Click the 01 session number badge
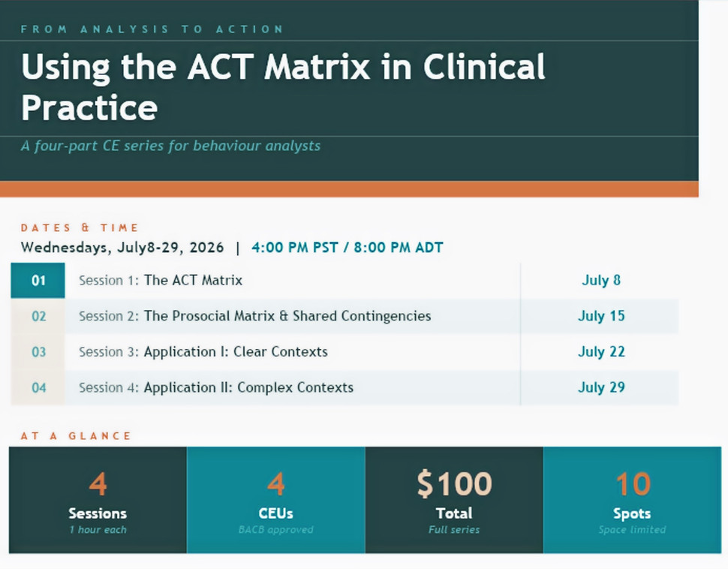Viewport: 728px width, 569px height. [x=38, y=281]
